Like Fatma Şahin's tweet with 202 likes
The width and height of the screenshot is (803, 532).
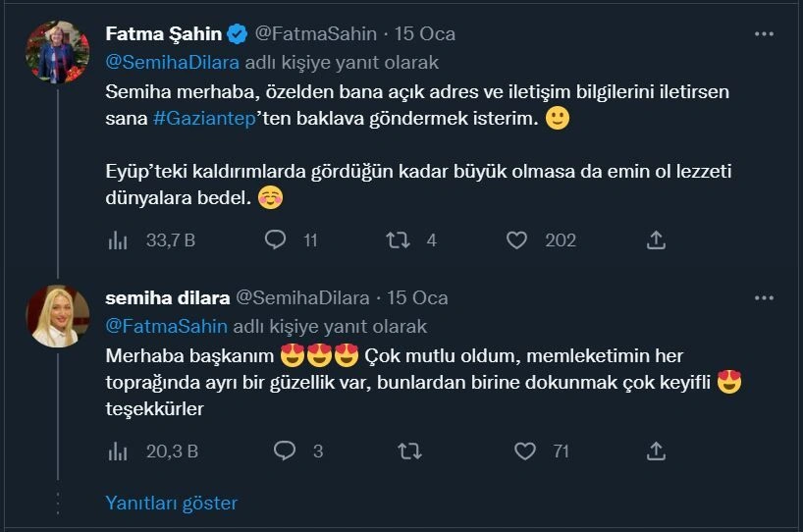tap(517, 239)
